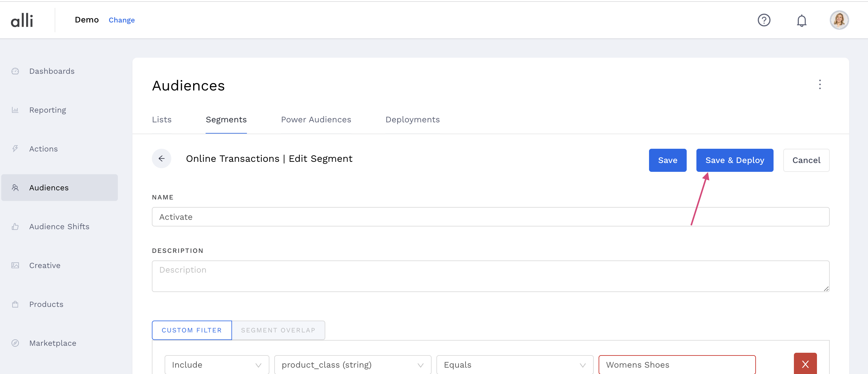The image size is (868, 374).
Task: Open the Dashboards section in the sidebar
Action: [x=52, y=71]
